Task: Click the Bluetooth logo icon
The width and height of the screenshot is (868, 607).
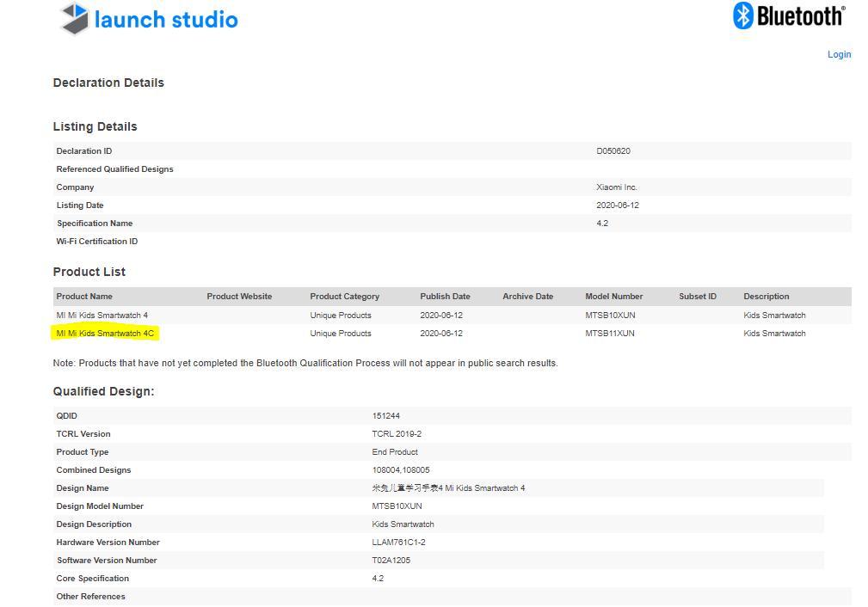Action: click(743, 15)
